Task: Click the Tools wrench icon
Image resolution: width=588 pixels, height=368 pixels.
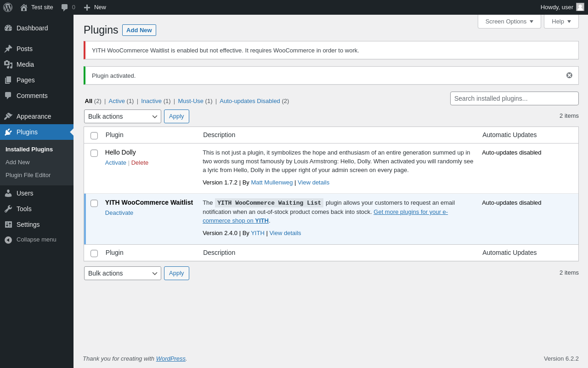Action: [8, 209]
